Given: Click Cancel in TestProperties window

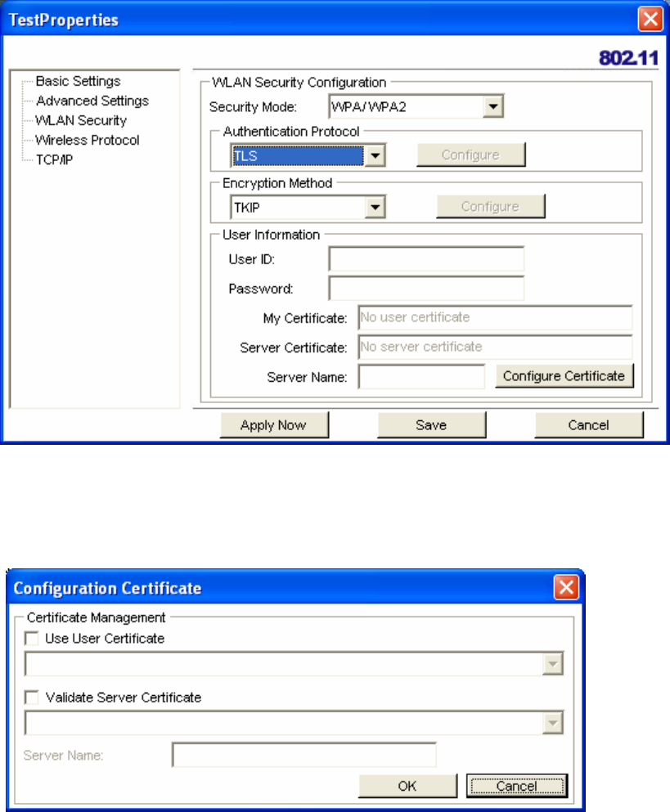Looking at the screenshot, I should 589,425.
